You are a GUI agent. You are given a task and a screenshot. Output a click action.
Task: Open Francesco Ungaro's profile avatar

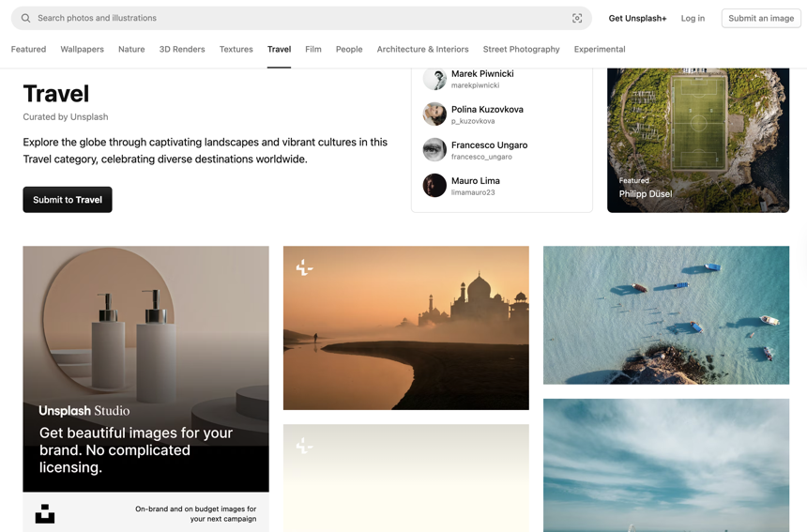click(x=434, y=150)
